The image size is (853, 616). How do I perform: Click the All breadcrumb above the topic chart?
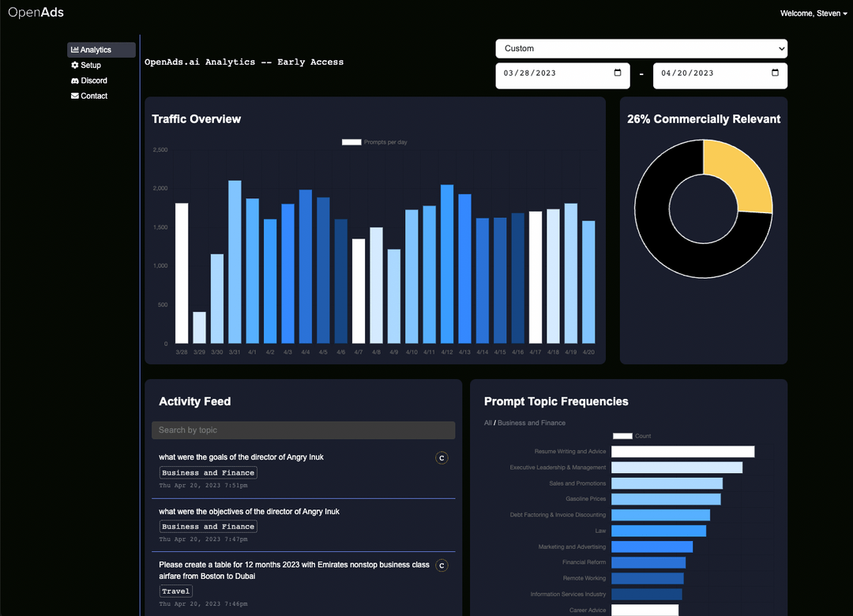[x=487, y=423]
